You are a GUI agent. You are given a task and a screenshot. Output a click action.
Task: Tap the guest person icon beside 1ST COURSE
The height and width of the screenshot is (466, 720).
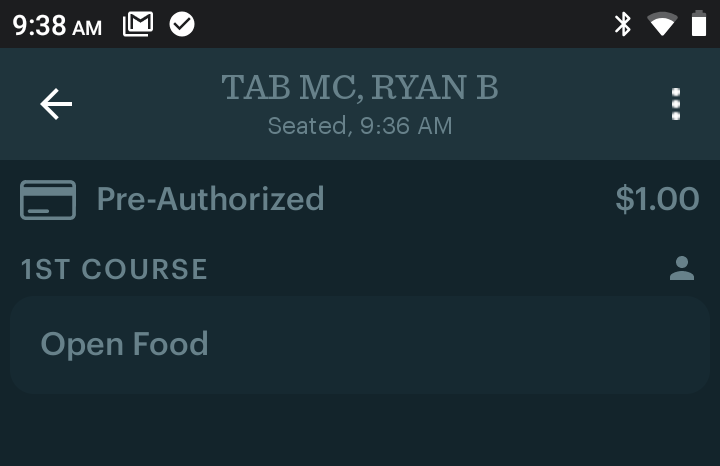(682, 268)
